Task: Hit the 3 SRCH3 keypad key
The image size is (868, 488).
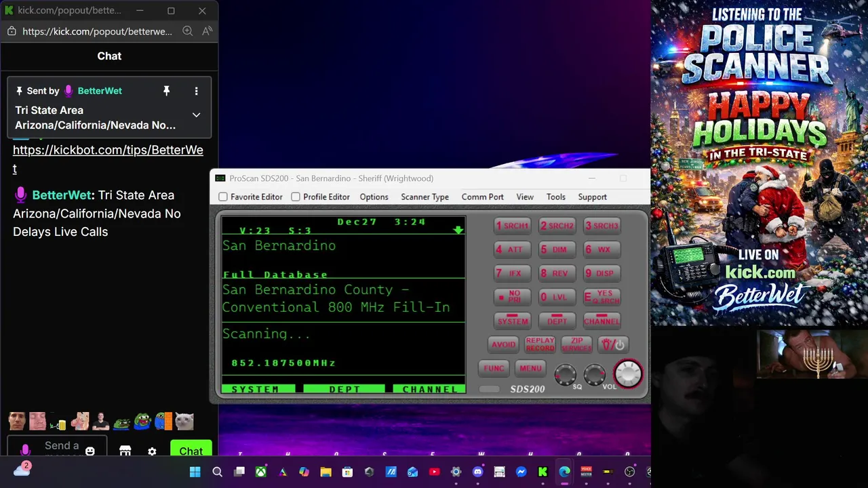Action: (x=601, y=226)
